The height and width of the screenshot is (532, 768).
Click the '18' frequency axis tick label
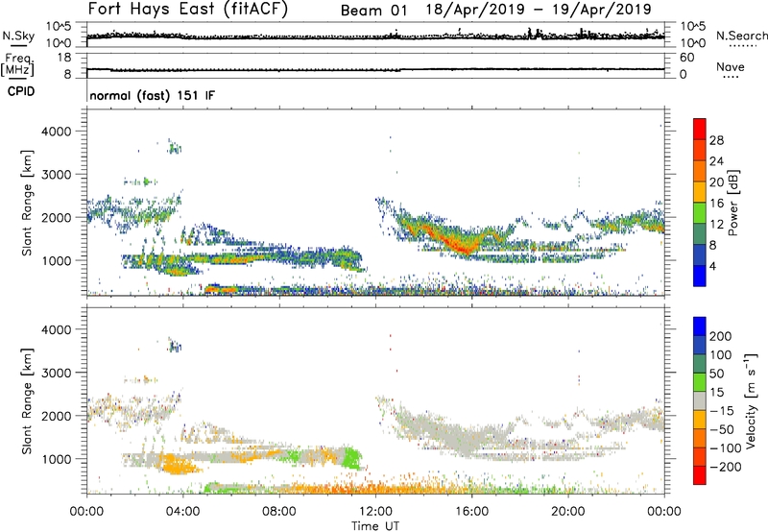tap(64, 58)
